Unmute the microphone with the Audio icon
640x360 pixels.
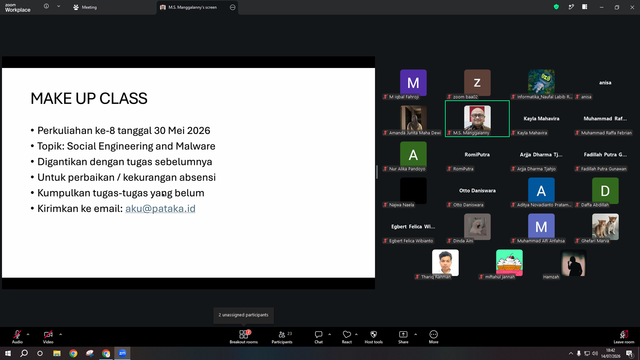[17, 336]
